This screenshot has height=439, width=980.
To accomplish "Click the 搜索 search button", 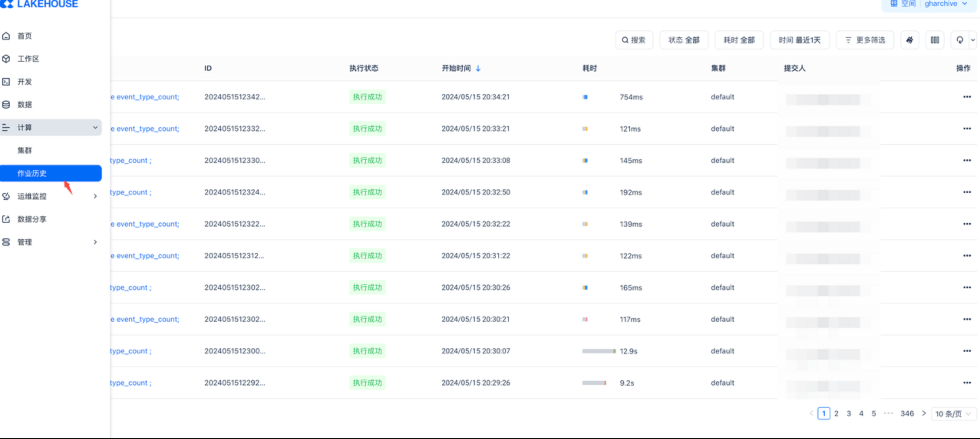I will (634, 40).
